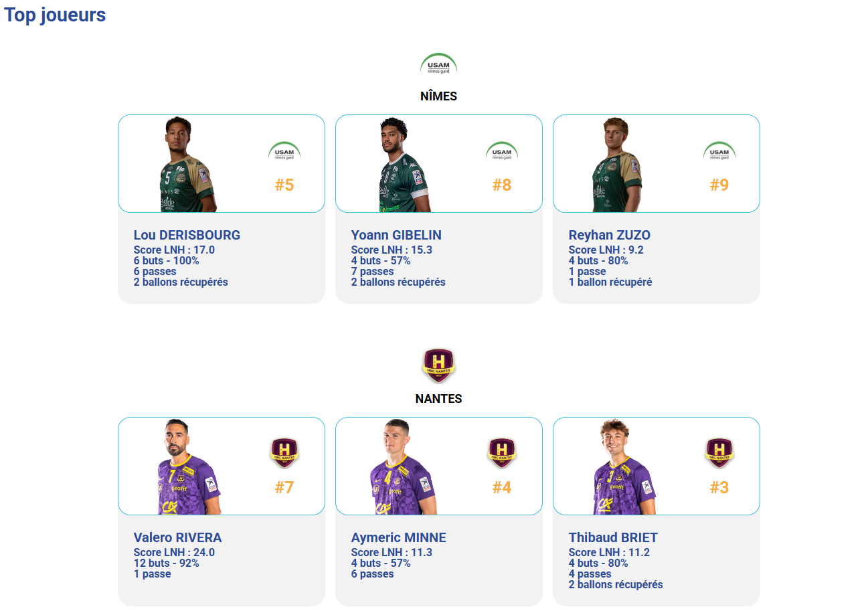Click the NANTES team heading
Screen dimensions: 868x611
coord(438,399)
